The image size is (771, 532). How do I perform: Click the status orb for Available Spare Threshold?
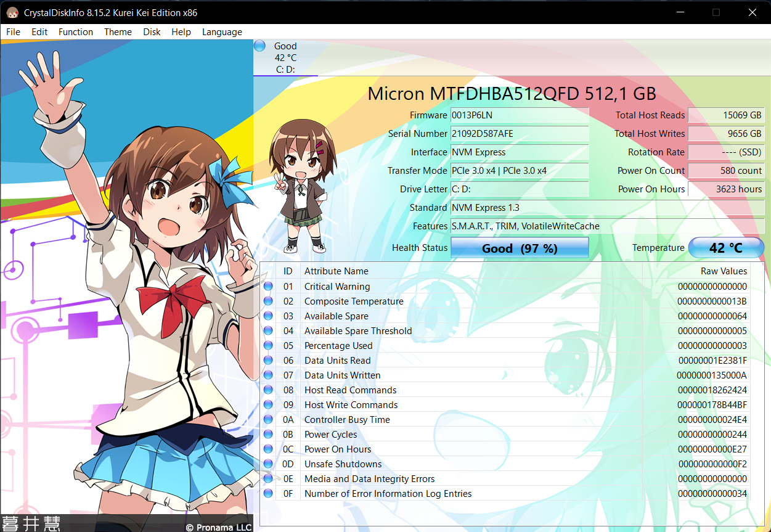[268, 331]
